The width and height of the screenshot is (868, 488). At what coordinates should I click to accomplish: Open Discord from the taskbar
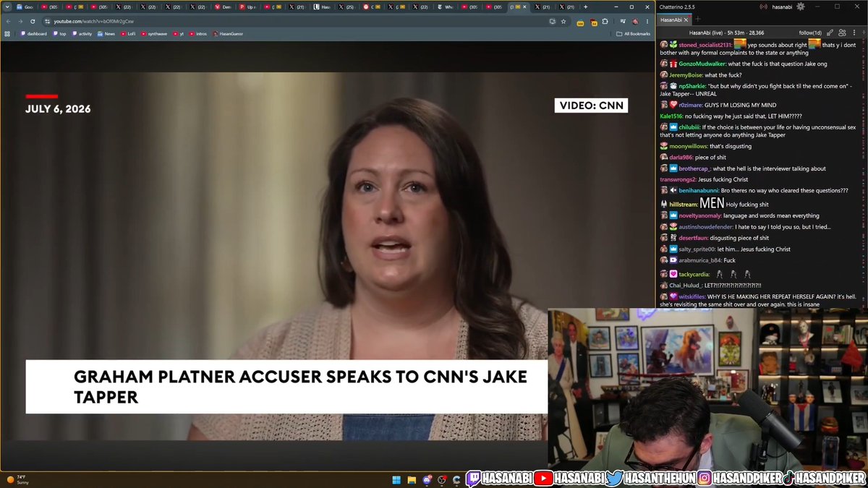click(427, 480)
